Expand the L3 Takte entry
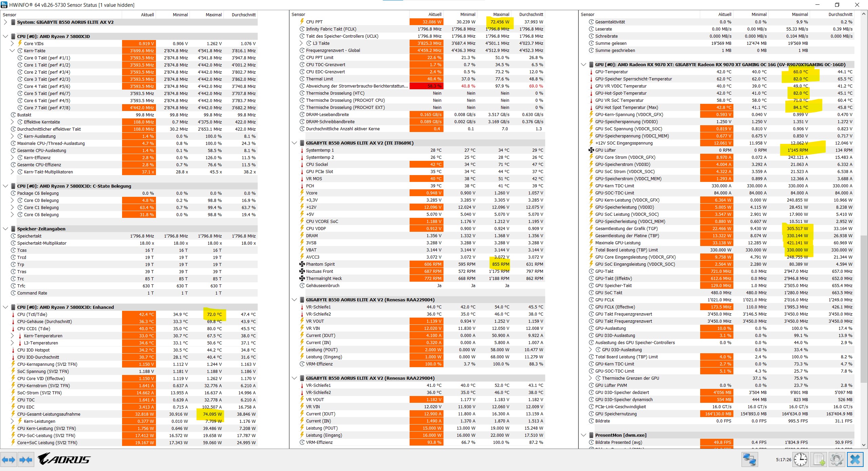This screenshot has height=471, width=868. (301, 43)
